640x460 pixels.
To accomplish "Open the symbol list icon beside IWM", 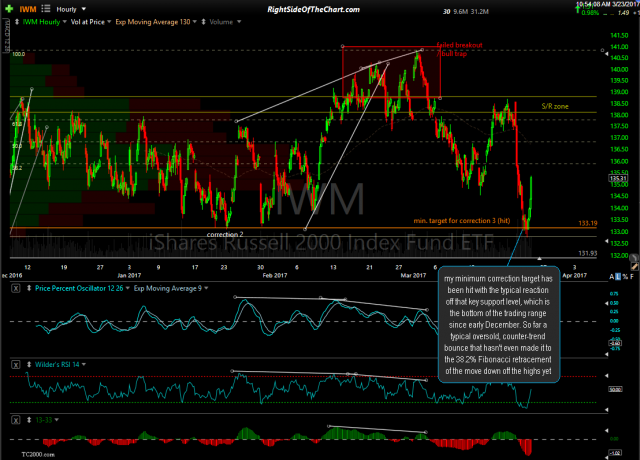I will coord(46,9).
